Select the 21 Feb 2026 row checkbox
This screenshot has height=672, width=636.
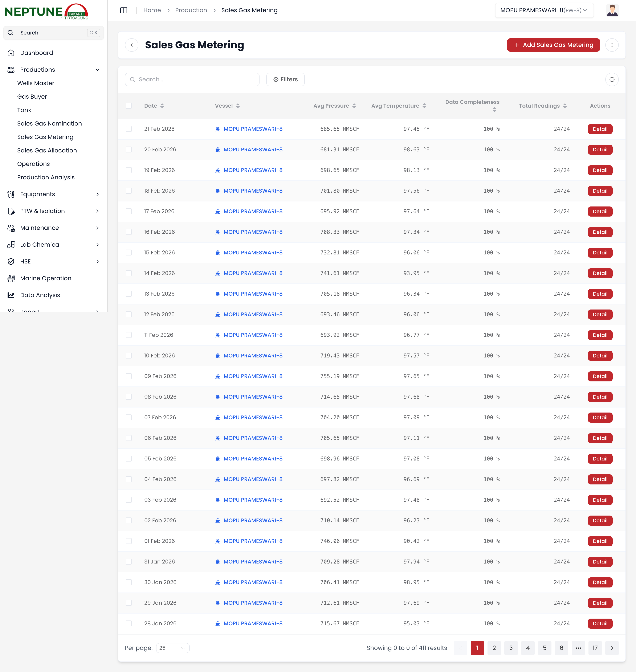(x=129, y=129)
